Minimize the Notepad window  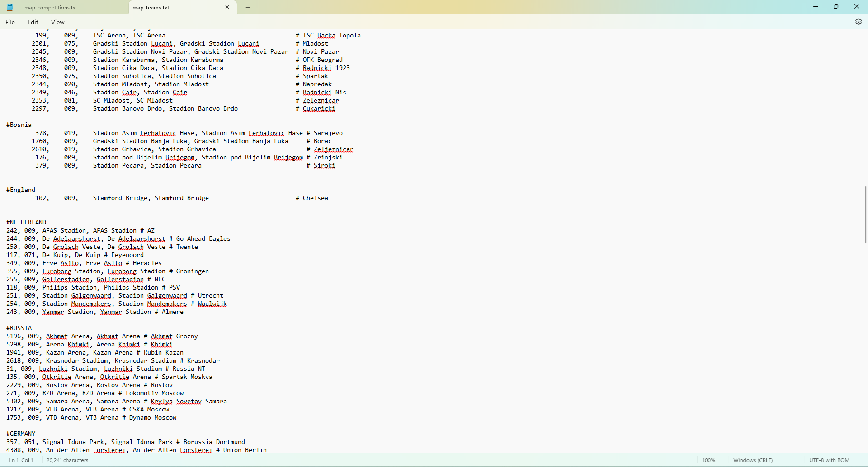point(816,7)
